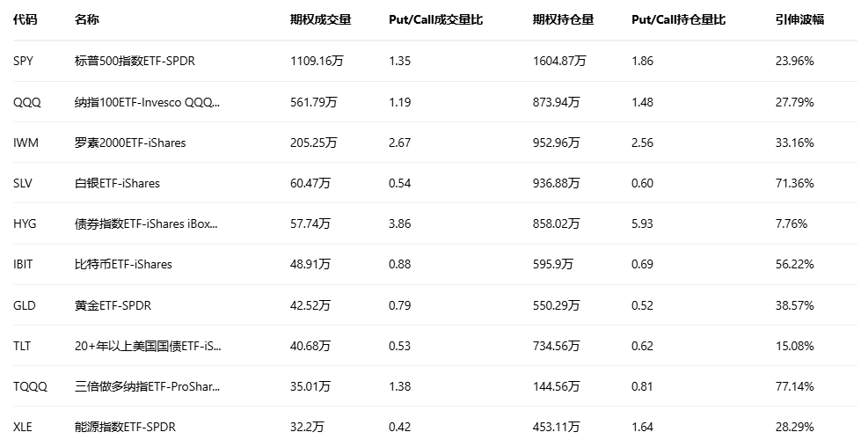Click the SLV ticker symbol

[x=25, y=183]
